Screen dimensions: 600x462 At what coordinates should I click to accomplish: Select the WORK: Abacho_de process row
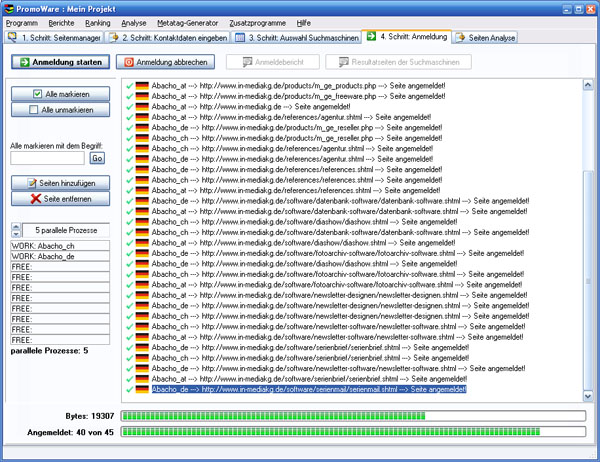60,256
